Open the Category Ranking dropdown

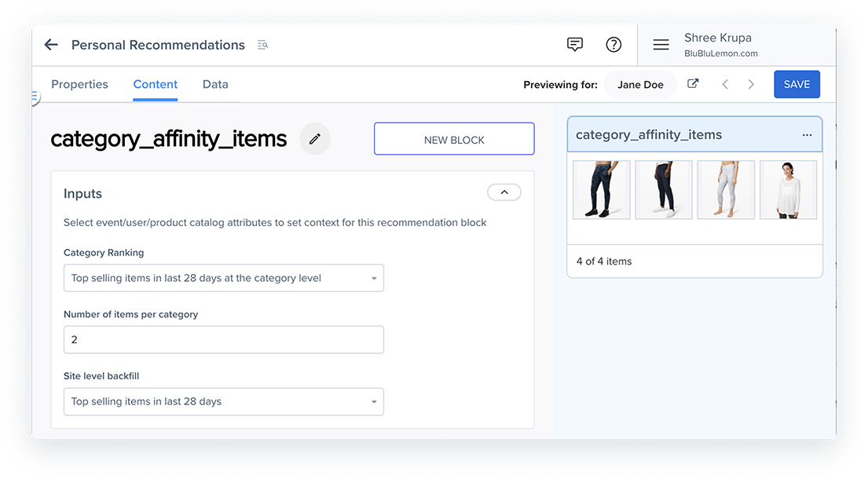coord(223,278)
